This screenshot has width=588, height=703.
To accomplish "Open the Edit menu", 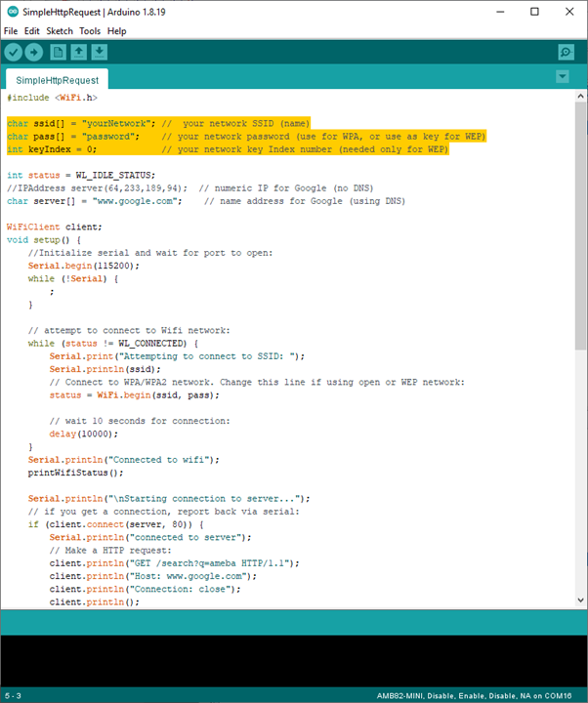I will pos(32,31).
